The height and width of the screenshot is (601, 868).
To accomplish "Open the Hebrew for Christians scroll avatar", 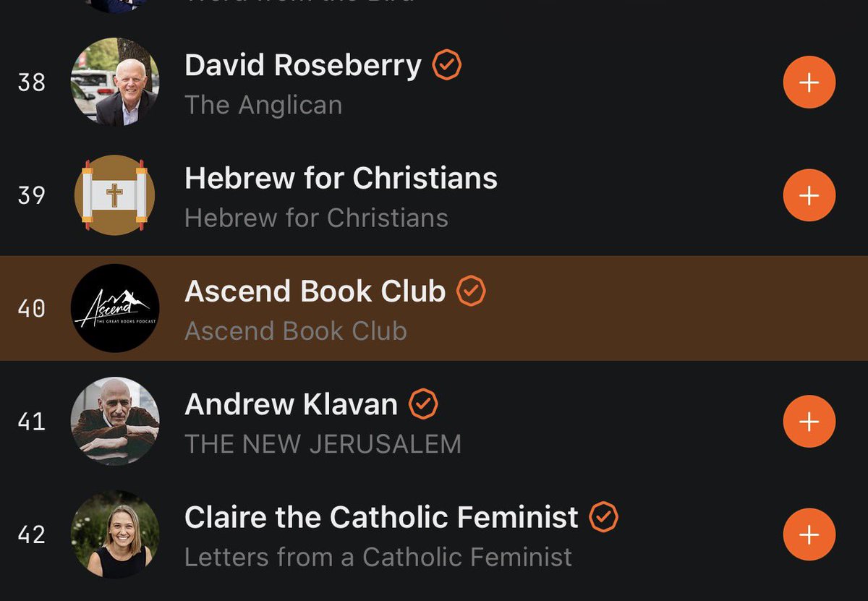I will point(115,195).
